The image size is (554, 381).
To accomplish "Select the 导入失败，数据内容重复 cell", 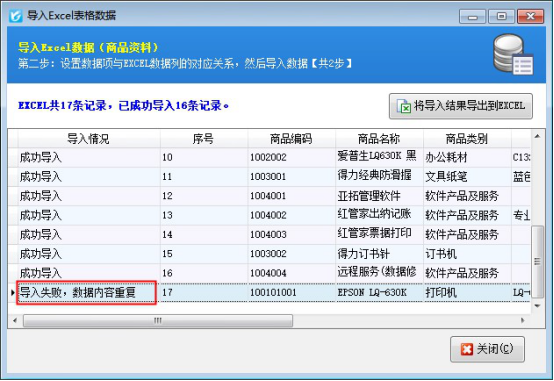I will click(87, 293).
